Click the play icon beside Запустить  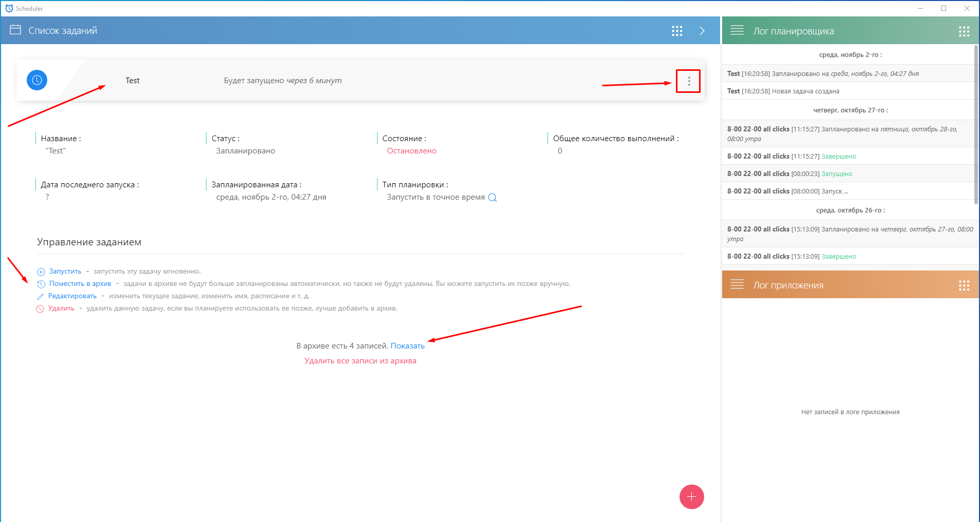[41, 272]
